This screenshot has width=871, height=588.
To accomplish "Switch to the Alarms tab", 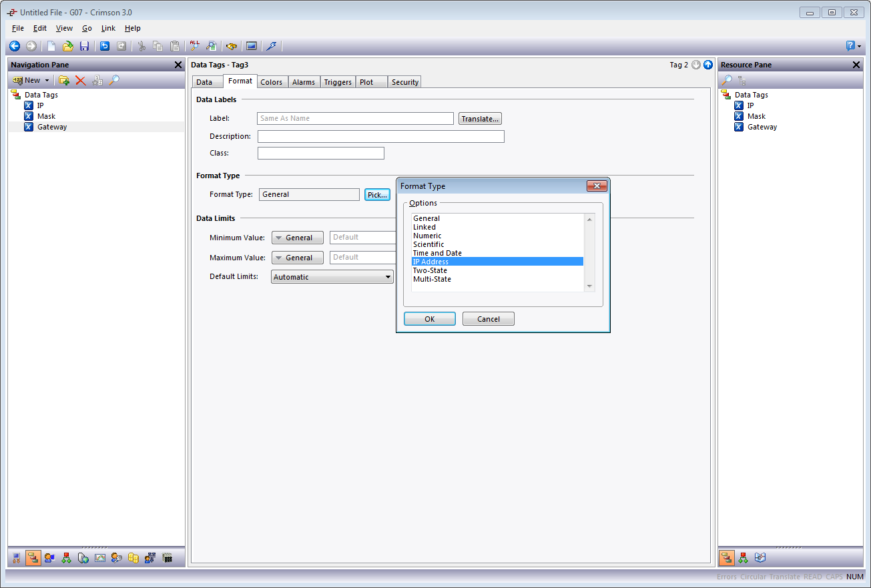I will [x=304, y=82].
